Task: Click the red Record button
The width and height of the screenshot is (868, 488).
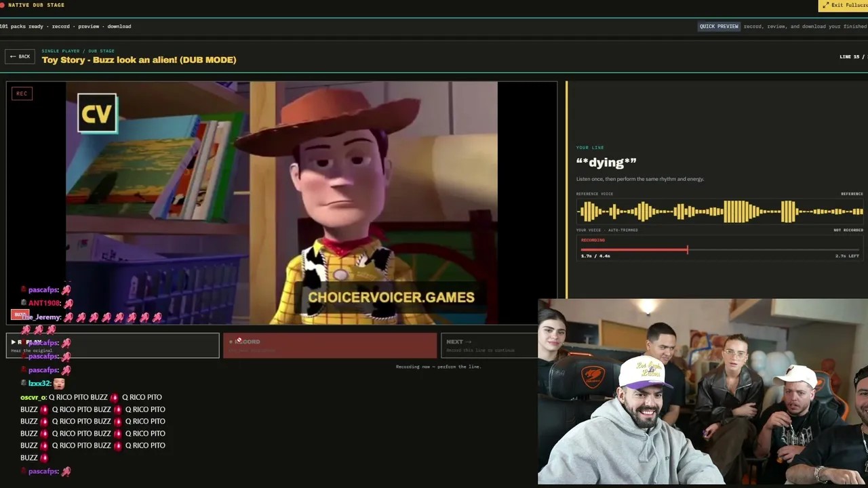Action: (x=330, y=345)
